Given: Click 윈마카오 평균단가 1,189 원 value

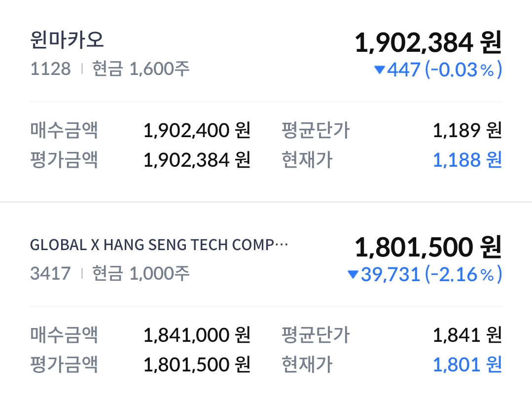Looking at the screenshot, I should coord(467,131).
